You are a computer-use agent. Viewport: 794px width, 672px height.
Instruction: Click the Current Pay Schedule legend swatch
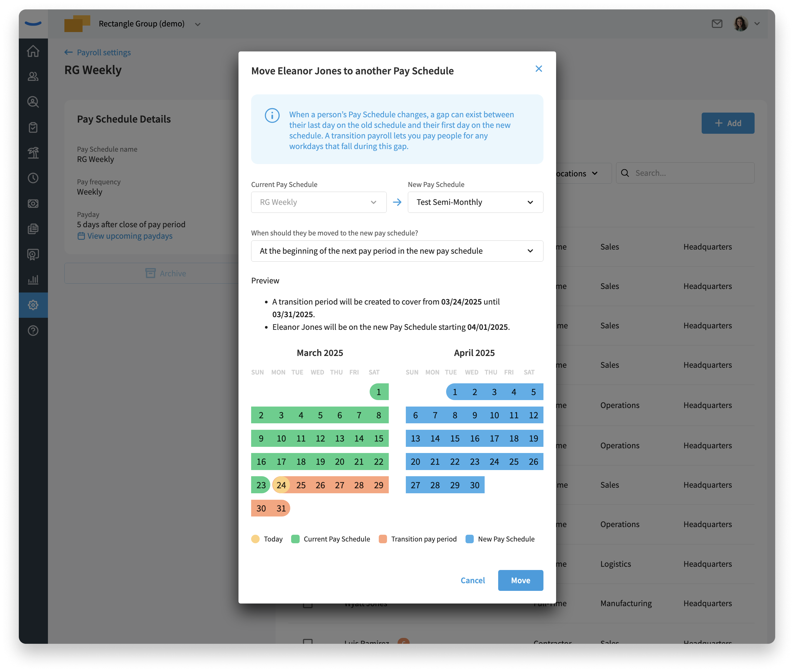pyautogui.click(x=295, y=539)
